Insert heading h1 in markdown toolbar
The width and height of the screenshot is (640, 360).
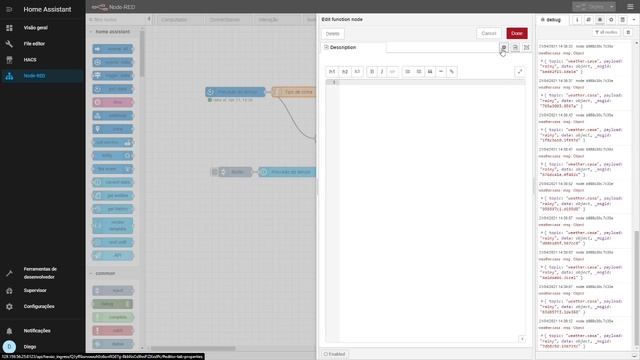(x=332, y=72)
